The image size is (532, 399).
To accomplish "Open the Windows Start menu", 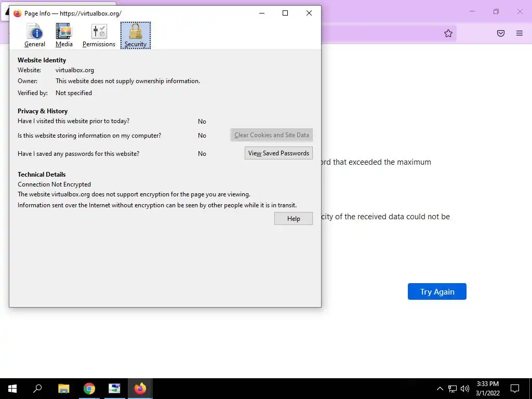I will click(12, 389).
